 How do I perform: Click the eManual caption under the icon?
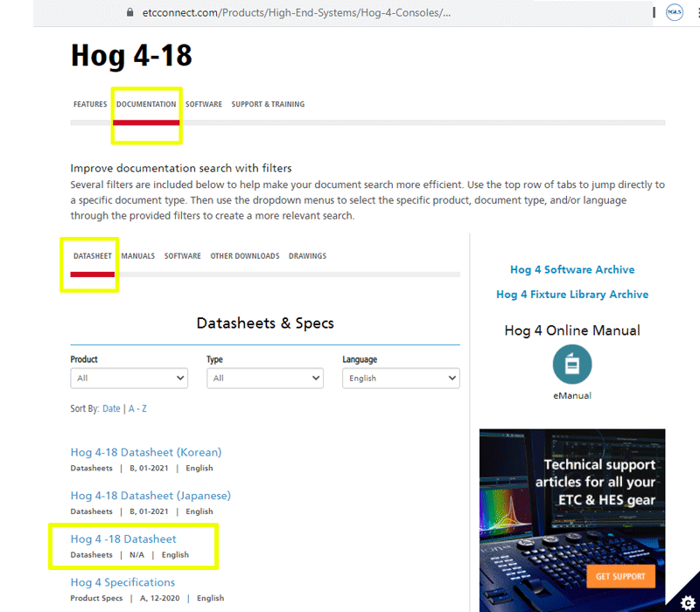pyautogui.click(x=572, y=396)
